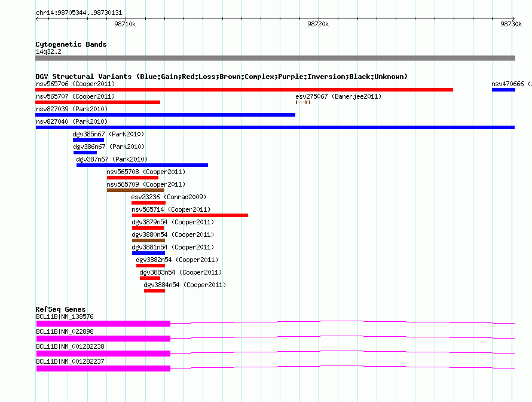Select the BCL11B NM_138576 magenta exon
Screen dimensions: 532x402
tap(103, 324)
